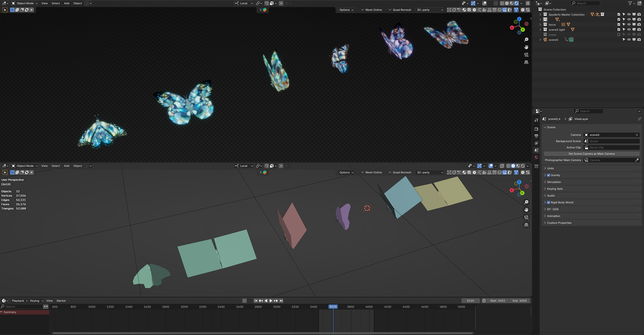
Task: Uncheck the force collection checkbox
Action: point(619,25)
